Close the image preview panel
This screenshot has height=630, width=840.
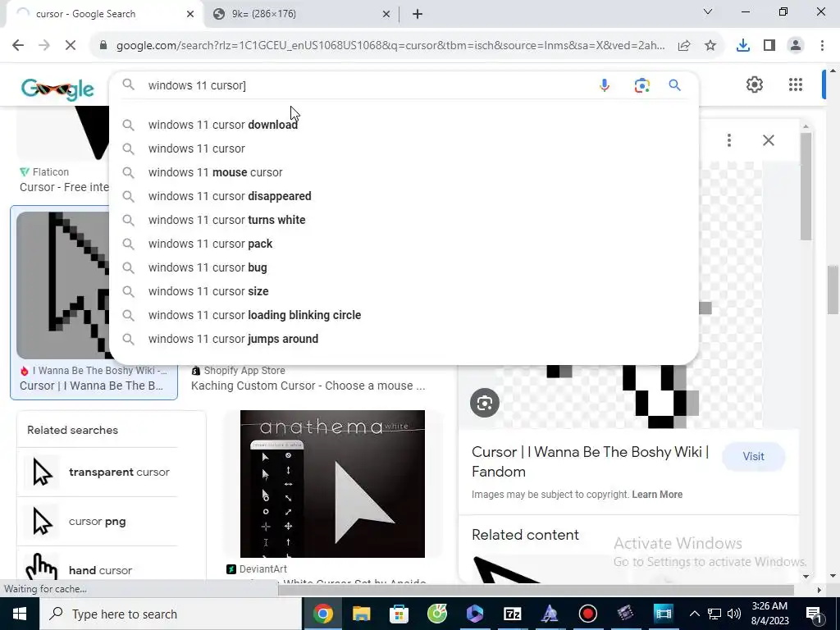[768, 140]
